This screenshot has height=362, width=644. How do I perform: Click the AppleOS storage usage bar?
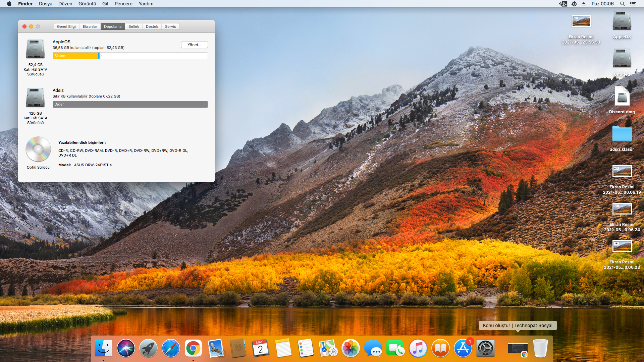pyautogui.click(x=130, y=56)
